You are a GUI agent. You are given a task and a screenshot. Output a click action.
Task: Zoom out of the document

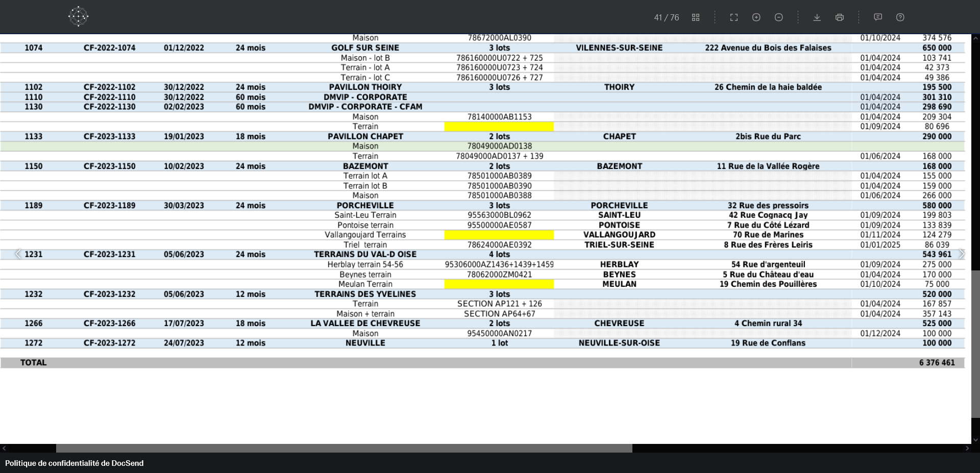pos(779,17)
